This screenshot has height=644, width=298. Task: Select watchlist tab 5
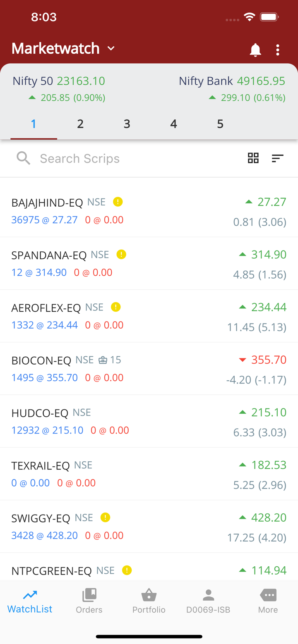pyautogui.click(x=220, y=124)
